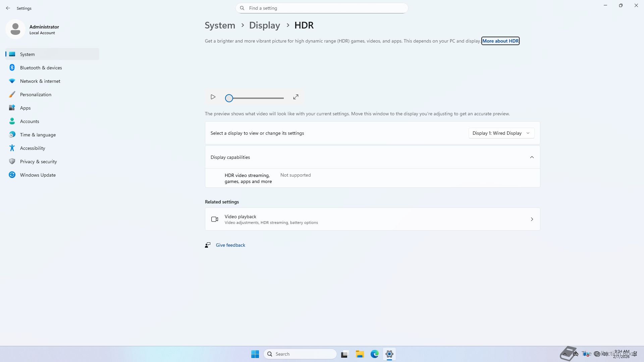Click the video camera icon for Video playback

tap(215, 219)
